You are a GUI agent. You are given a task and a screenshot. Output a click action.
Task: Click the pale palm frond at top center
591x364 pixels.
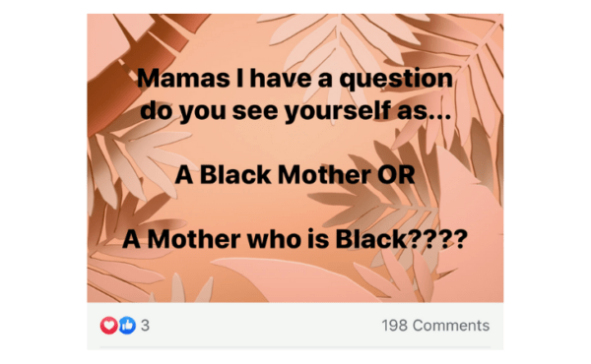(332, 39)
